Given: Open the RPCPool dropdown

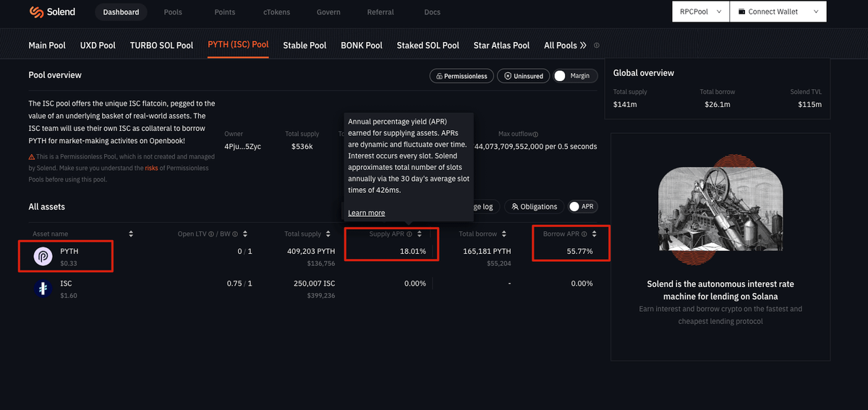Looking at the screenshot, I should point(699,12).
